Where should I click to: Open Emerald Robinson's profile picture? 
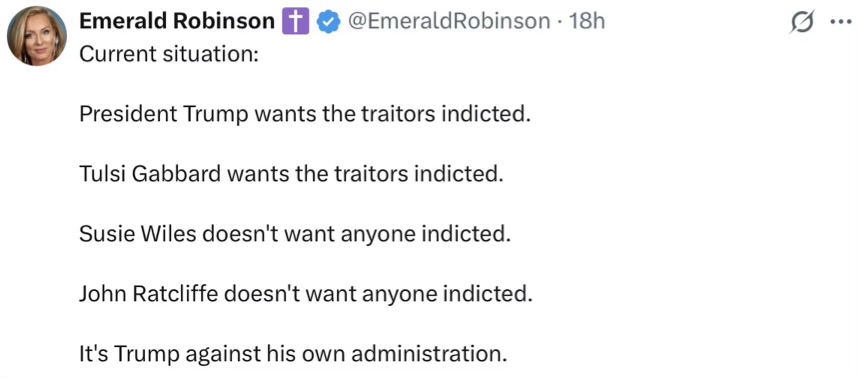tap(37, 36)
